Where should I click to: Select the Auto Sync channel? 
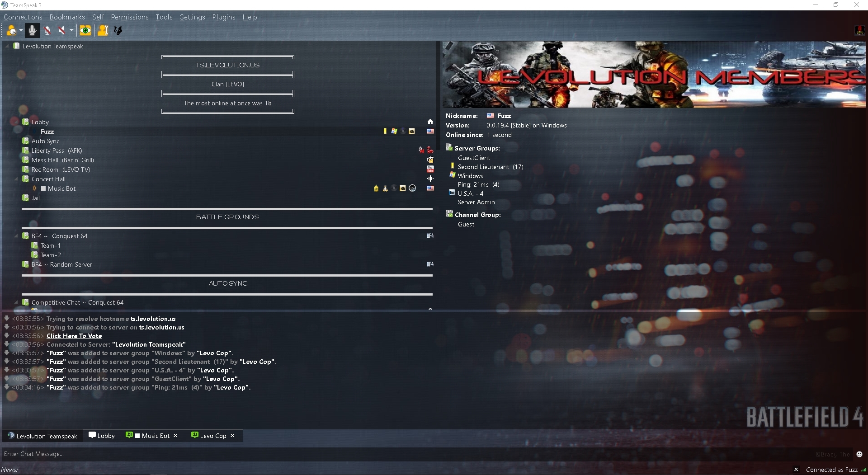(45, 141)
